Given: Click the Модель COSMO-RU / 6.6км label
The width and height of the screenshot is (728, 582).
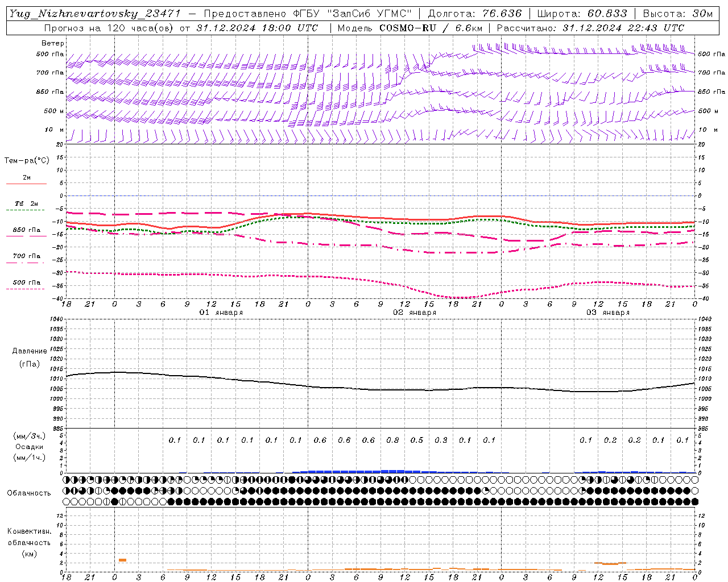Looking at the screenshot, I should click(x=410, y=28).
